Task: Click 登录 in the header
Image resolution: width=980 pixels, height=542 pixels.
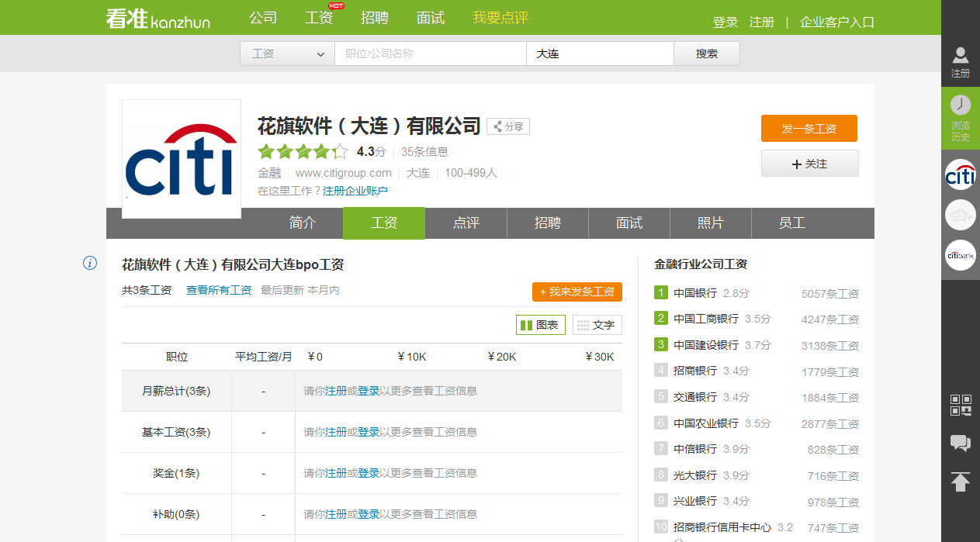Action: 725,22
